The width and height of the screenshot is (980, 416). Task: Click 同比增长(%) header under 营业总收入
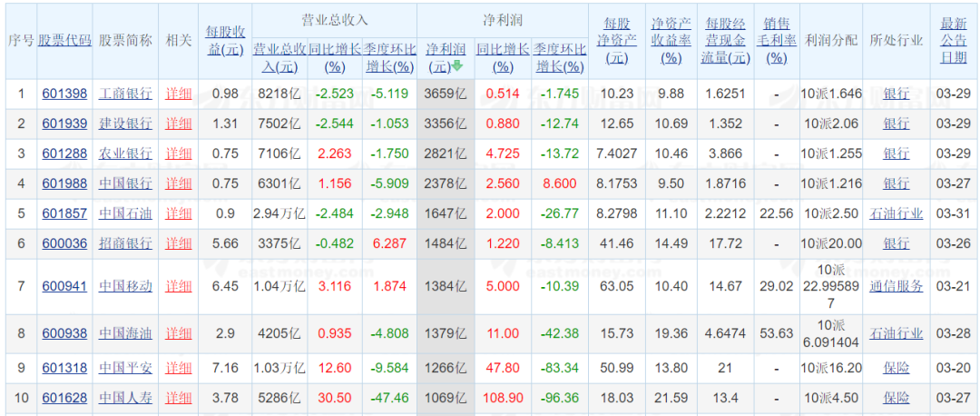[335, 57]
